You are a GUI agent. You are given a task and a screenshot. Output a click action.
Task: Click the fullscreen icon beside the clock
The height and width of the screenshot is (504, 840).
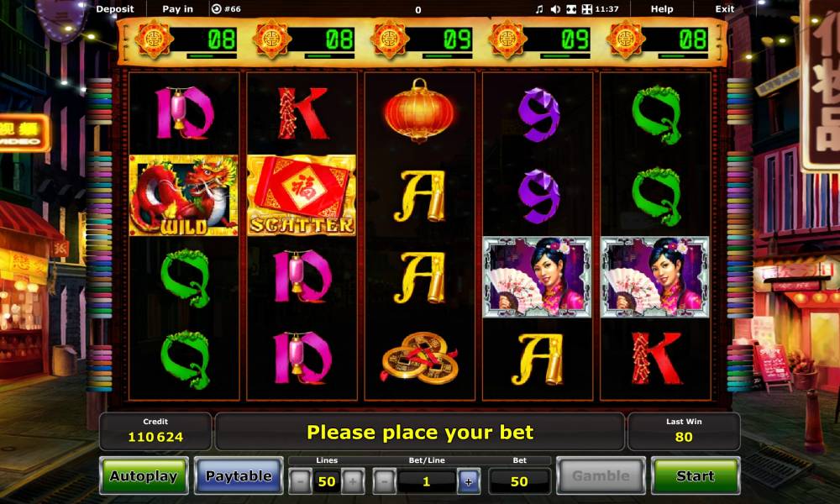[x=587, y=9]
